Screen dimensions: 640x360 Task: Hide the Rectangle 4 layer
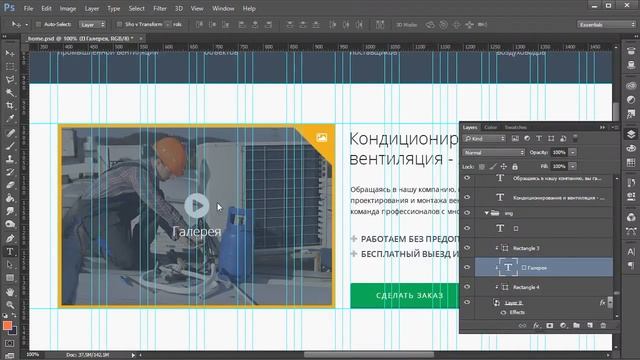tap(467, 287)
